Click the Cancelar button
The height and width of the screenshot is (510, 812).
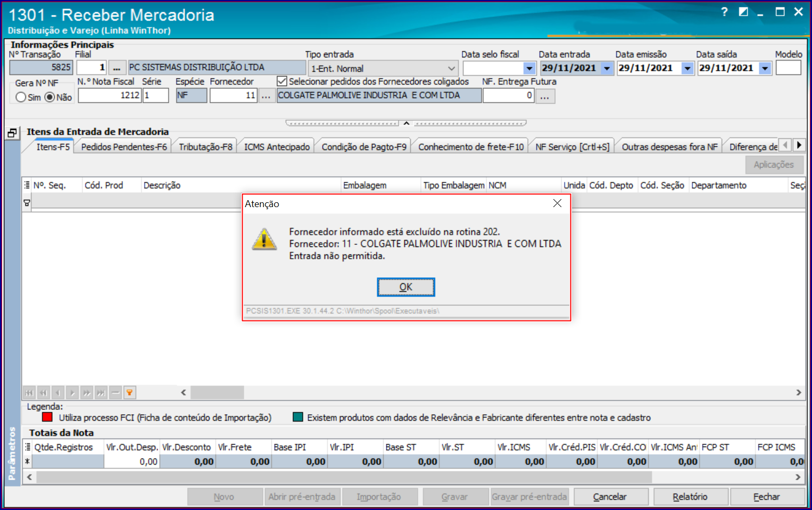point(610,497)
